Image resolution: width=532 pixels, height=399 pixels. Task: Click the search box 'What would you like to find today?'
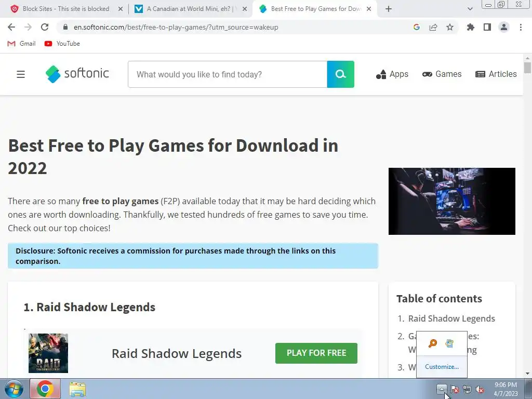[x=228, y=74]
